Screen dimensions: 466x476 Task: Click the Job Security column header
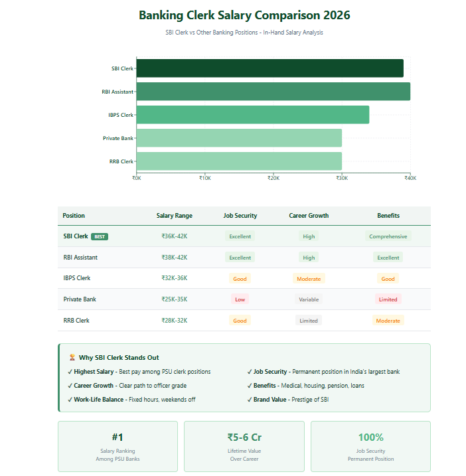(240, 216)
